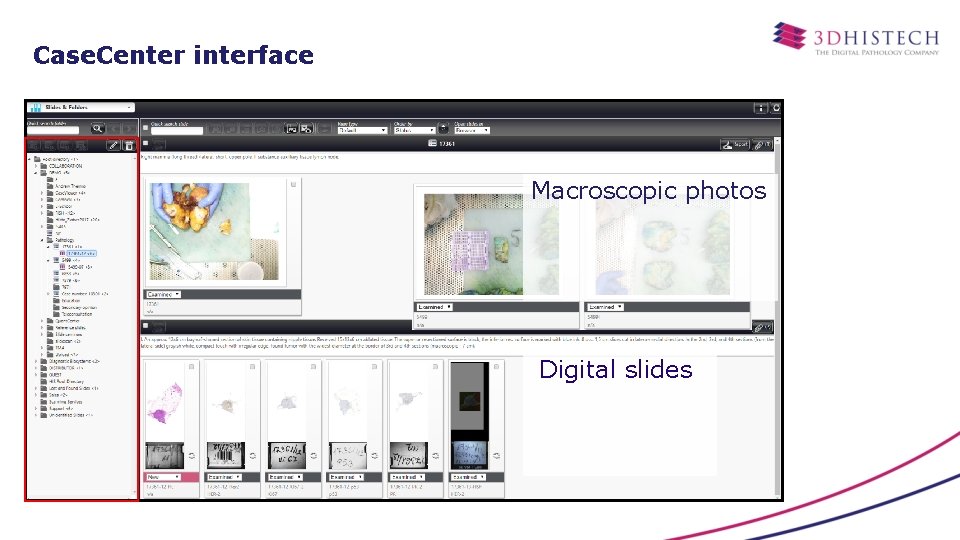This screenshot has height=540, width=960.
Task: Click into the Quick search folder field
Action: [x=53, y=130]
